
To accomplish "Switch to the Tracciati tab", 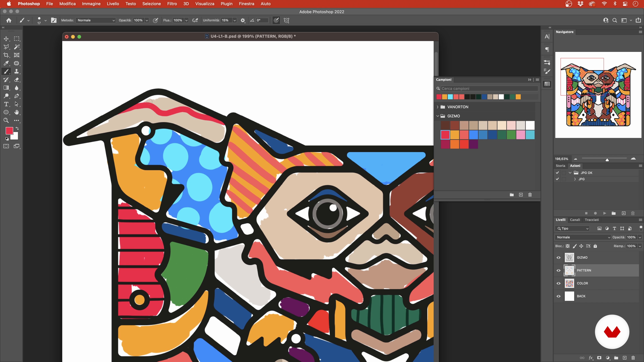I will pos(592,220).
